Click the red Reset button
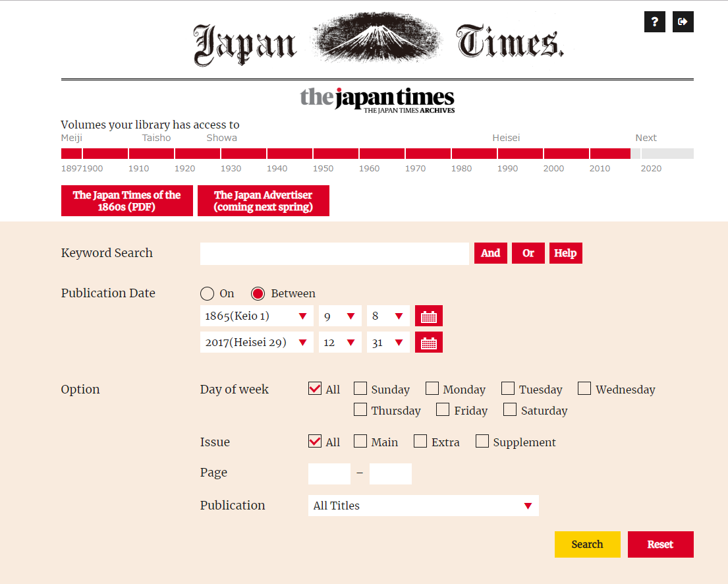728x584 pixels. [661, 544]
